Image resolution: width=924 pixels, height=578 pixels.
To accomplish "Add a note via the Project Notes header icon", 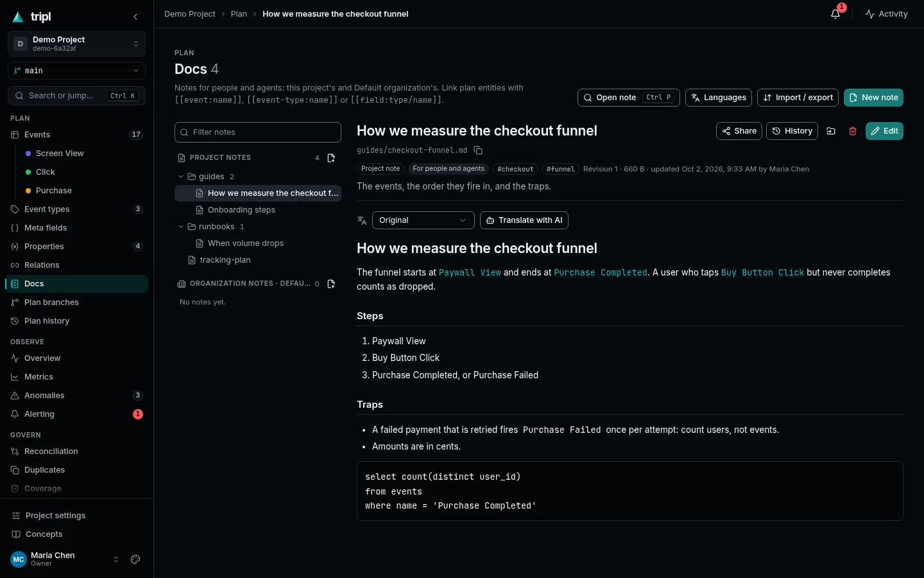I will [x=331, y=158].
